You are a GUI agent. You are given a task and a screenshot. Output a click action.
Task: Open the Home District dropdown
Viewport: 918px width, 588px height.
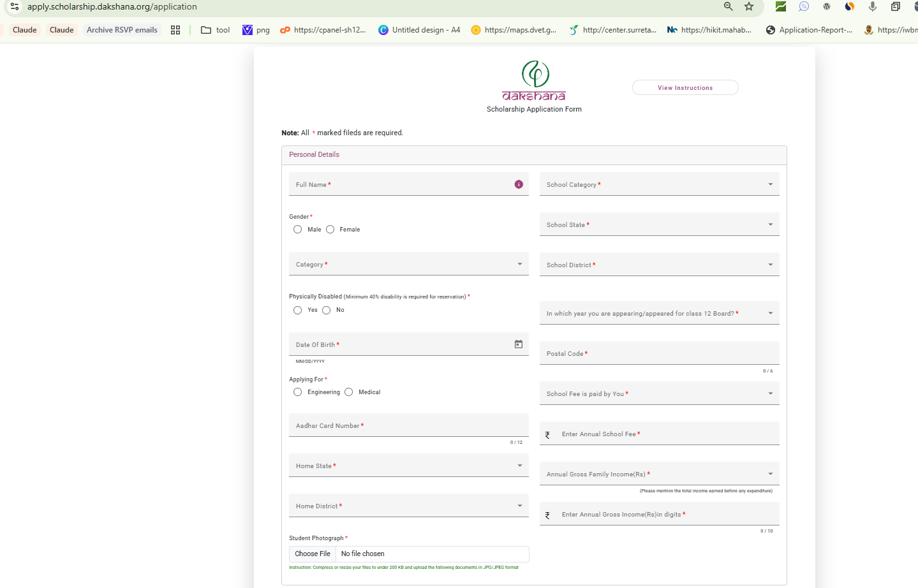(409, 506)
